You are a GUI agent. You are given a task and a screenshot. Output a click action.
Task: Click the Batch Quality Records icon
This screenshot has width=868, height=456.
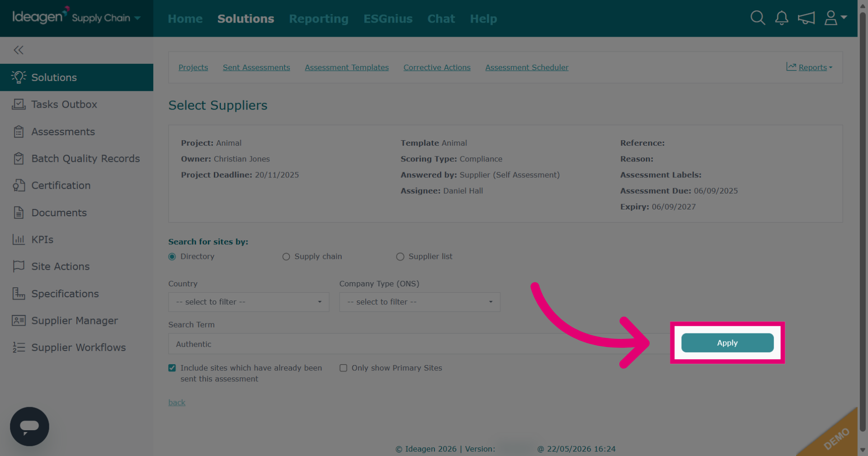19,159
